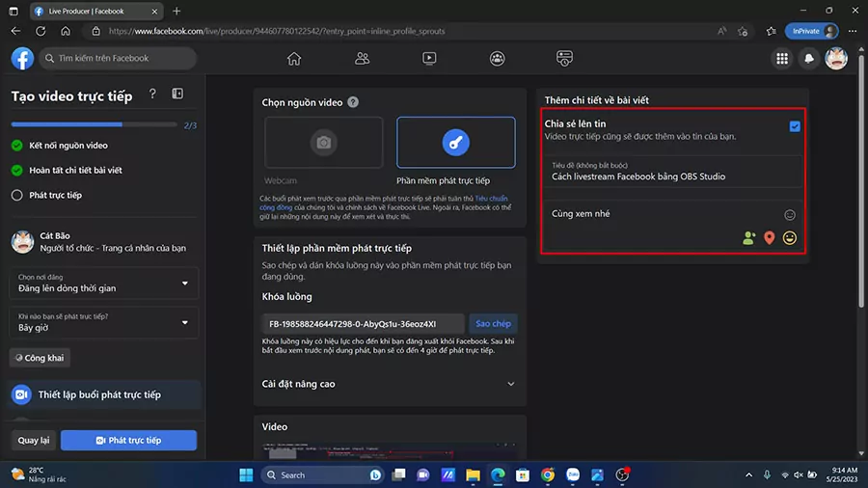Uncheck Chia sẻ lên tin checkbox

(795, 126)
